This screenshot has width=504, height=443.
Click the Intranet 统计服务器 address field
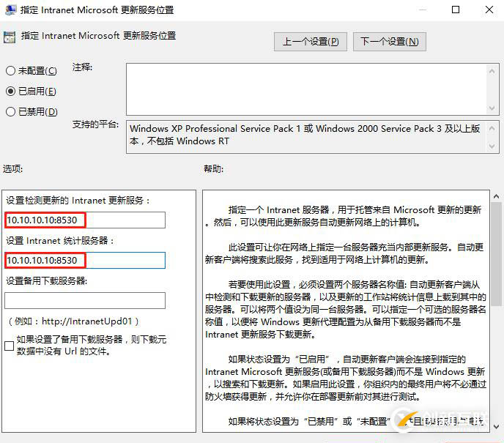85,260
